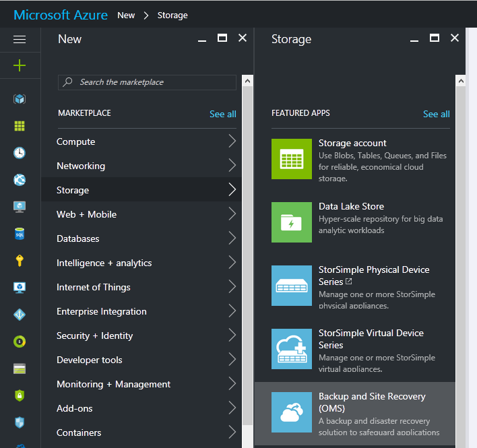Click the Storage blade scrollbar up arrow

[461, 81]
